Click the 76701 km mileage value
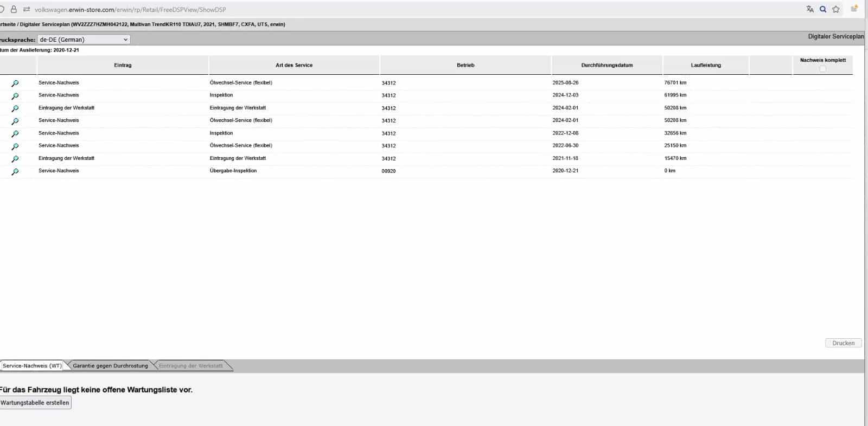The height and width of the screenshot is (426, 868). 675,83
